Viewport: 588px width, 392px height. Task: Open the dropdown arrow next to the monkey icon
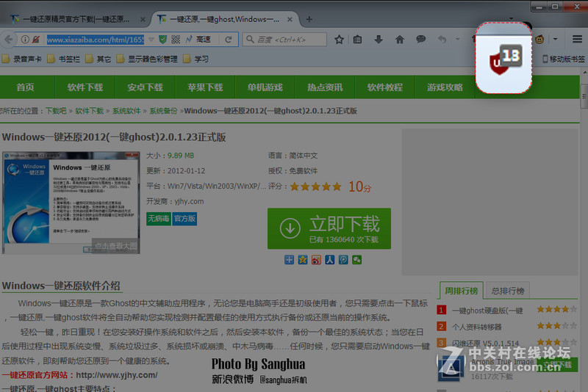click(556, 39)
